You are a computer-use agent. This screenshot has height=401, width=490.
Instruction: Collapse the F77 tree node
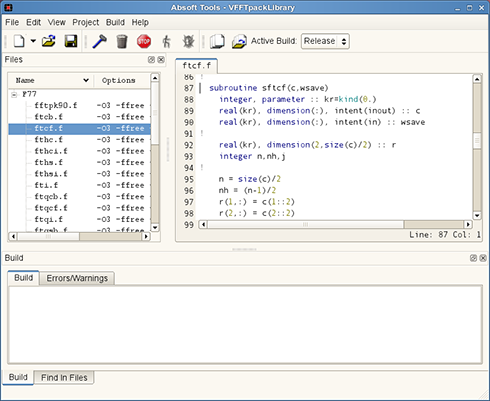[x=14, y=95]
